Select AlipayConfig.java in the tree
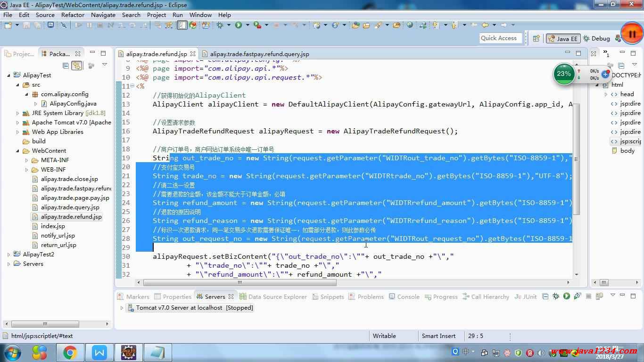This screenshot has height=362, width=644. [73, 103]
